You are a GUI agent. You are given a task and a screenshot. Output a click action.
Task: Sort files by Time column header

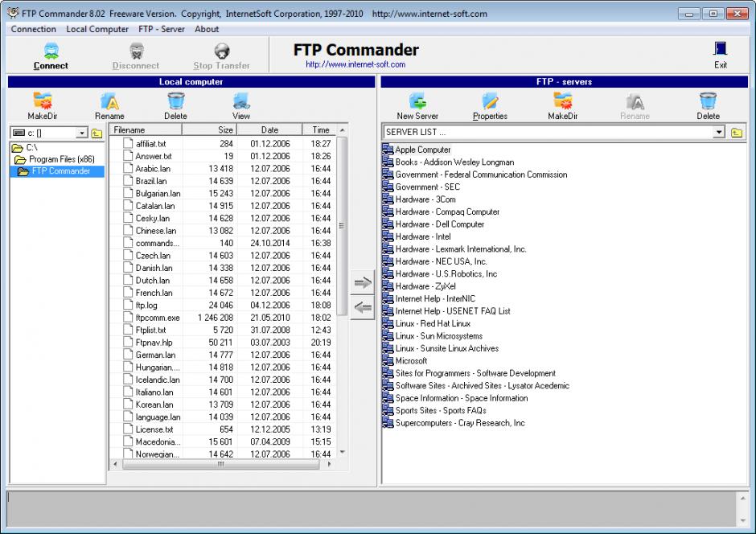coord(319,129)
